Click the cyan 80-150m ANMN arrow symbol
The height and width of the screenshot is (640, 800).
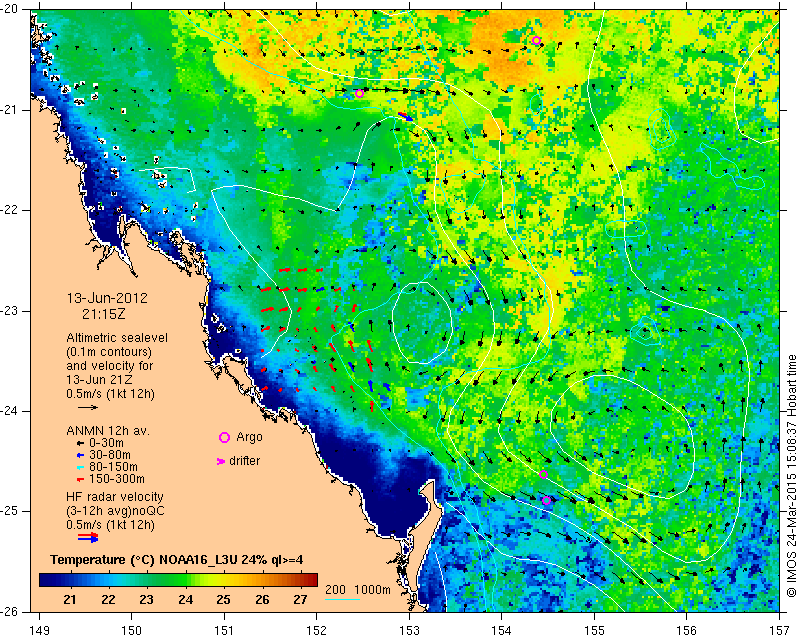pos(80,467)
